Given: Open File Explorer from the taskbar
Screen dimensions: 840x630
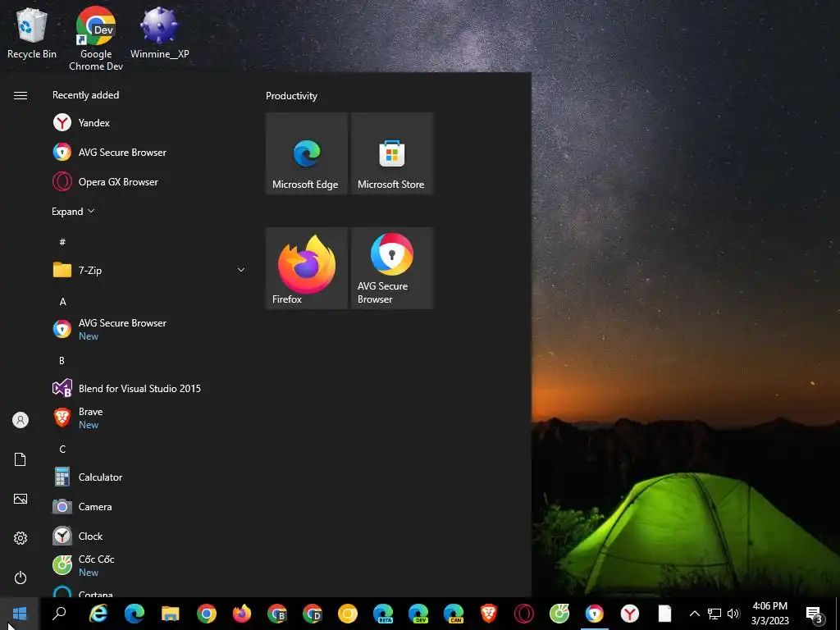Looking at the screenshot, I should tap(171, 614).
